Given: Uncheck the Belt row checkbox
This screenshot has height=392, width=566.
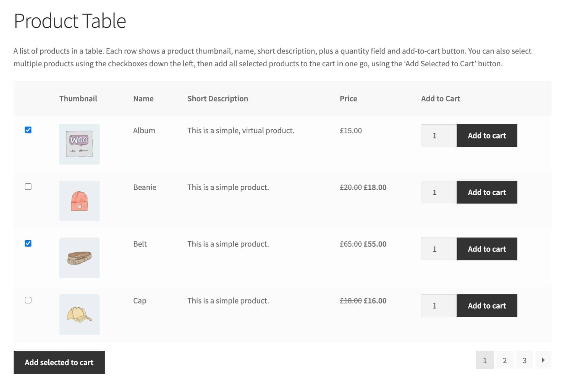Looking at the screenshot, I should click(28, 244).
